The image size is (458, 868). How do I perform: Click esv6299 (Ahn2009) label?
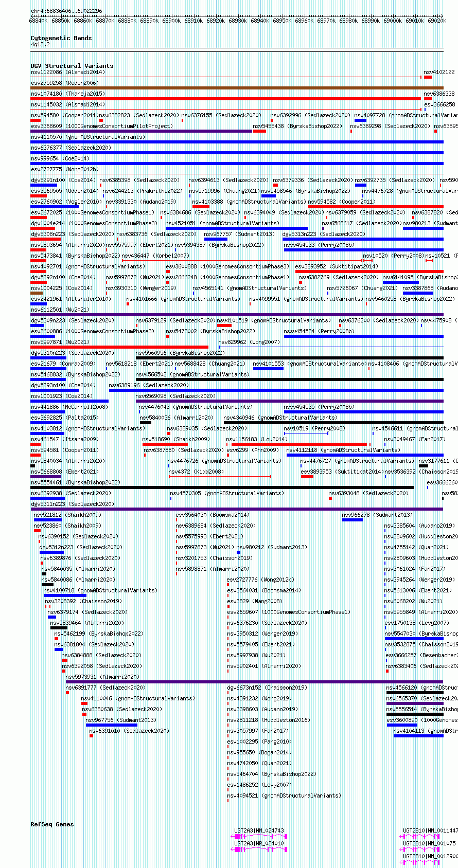click(x=253, y=450)
